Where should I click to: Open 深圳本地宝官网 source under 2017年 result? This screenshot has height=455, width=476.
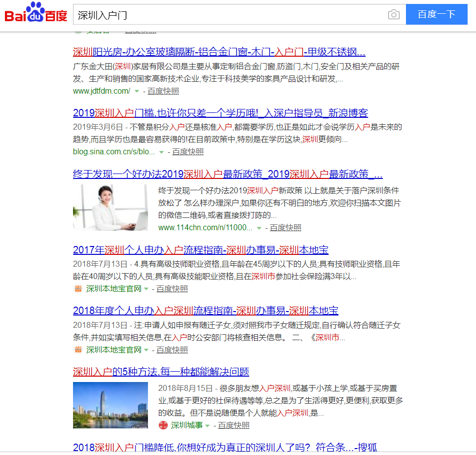click(x=113, y=289)
